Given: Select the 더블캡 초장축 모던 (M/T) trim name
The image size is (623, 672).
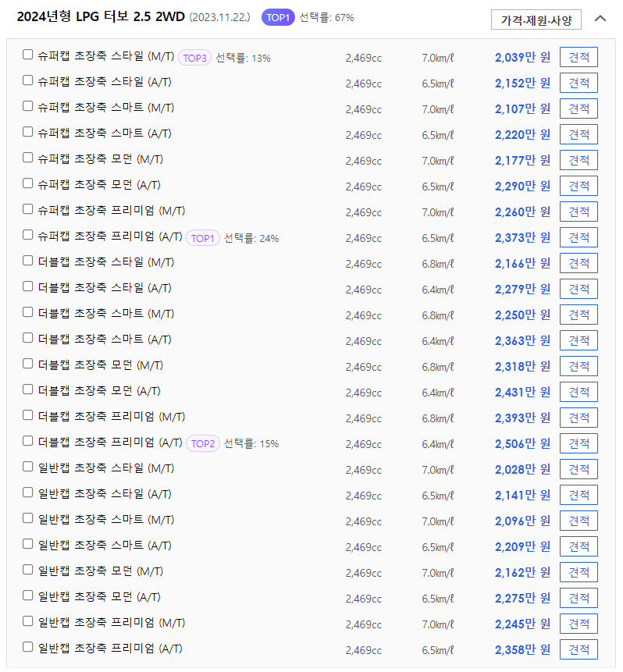Looking at the screenshot, I should pyautogui.click(x=101, y=365).
